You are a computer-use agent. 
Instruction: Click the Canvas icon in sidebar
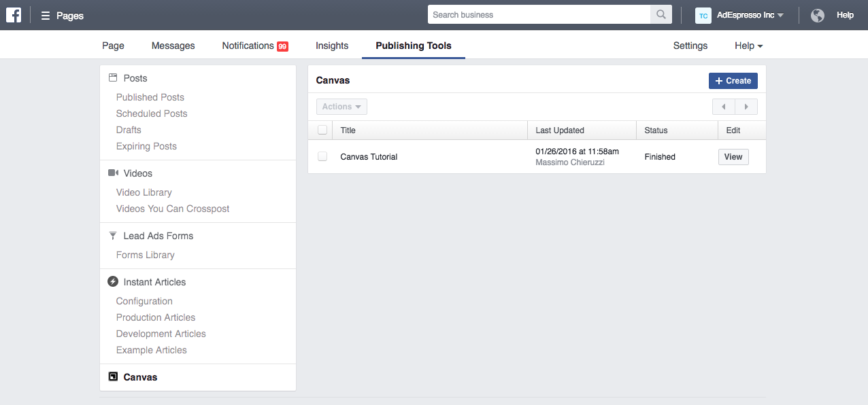click(x=113, y=376)
